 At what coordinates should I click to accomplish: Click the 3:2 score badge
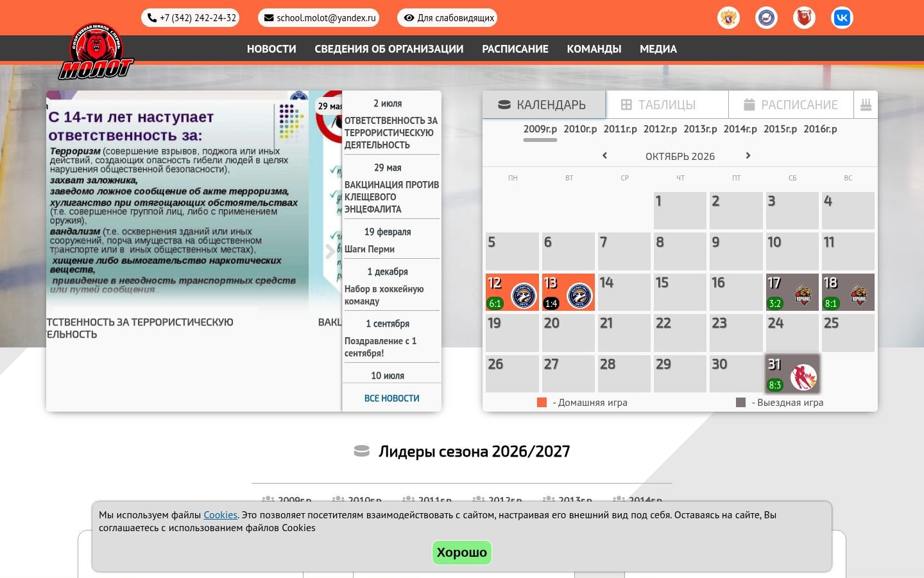[x=774, y=304]
